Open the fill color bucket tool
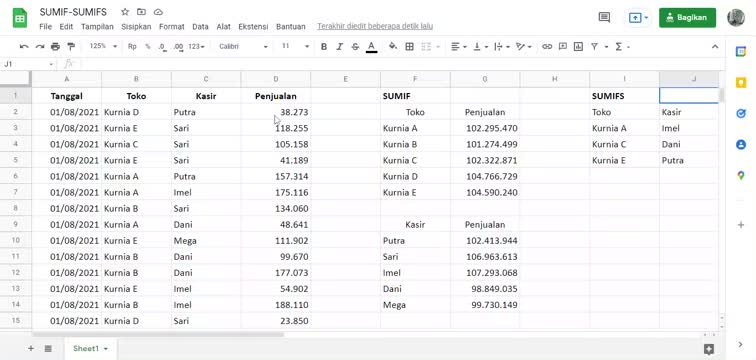 pyautogui.click(x=393, y=46)
